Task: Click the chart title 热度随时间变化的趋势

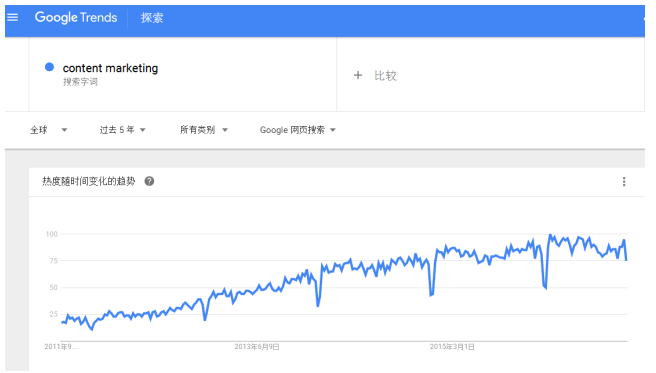Action: click(x=89, y=181)
